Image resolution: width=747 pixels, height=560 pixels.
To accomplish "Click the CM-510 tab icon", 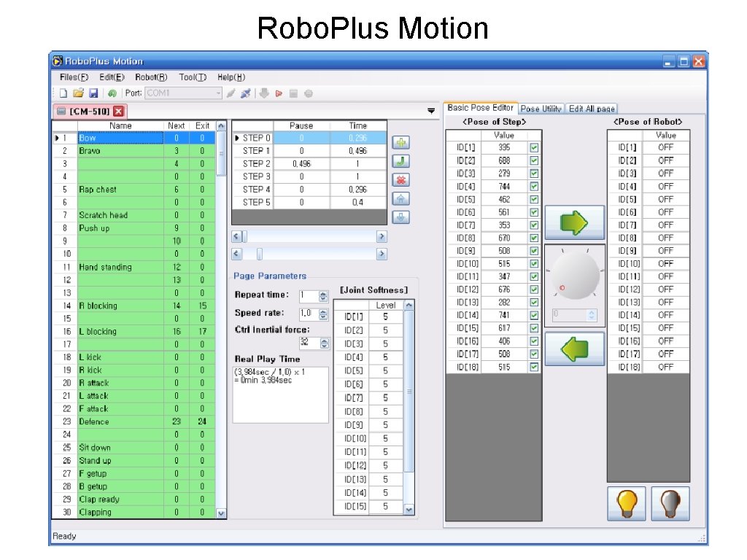I will (61, 112).
